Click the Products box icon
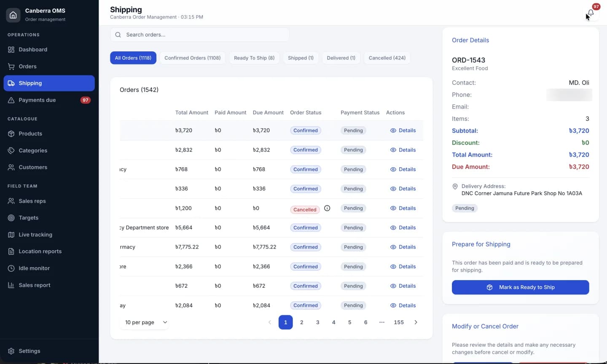Screen dimensions: 607x364 click(11, 134)
